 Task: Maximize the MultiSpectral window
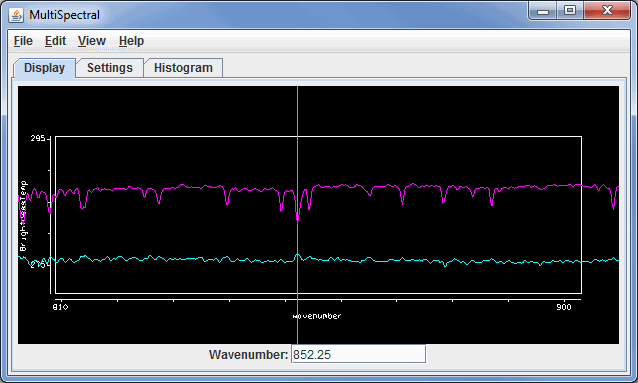570,11
